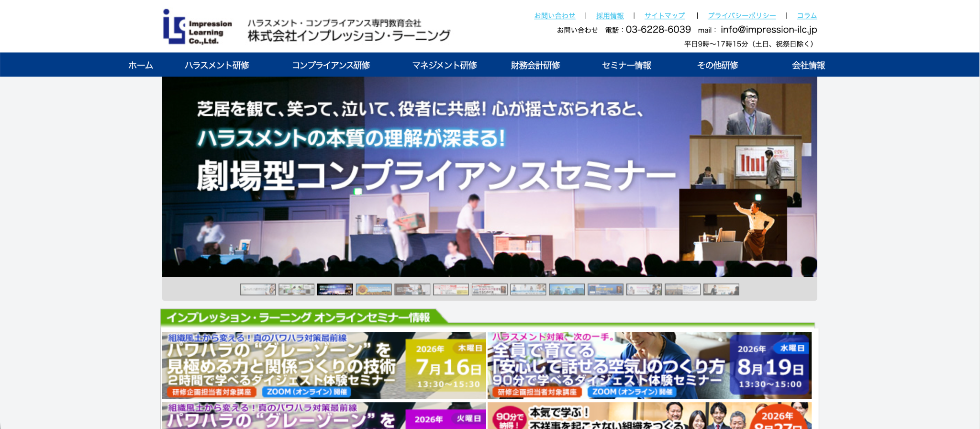Open ハラスメント研修 menu item

point(217,65)
